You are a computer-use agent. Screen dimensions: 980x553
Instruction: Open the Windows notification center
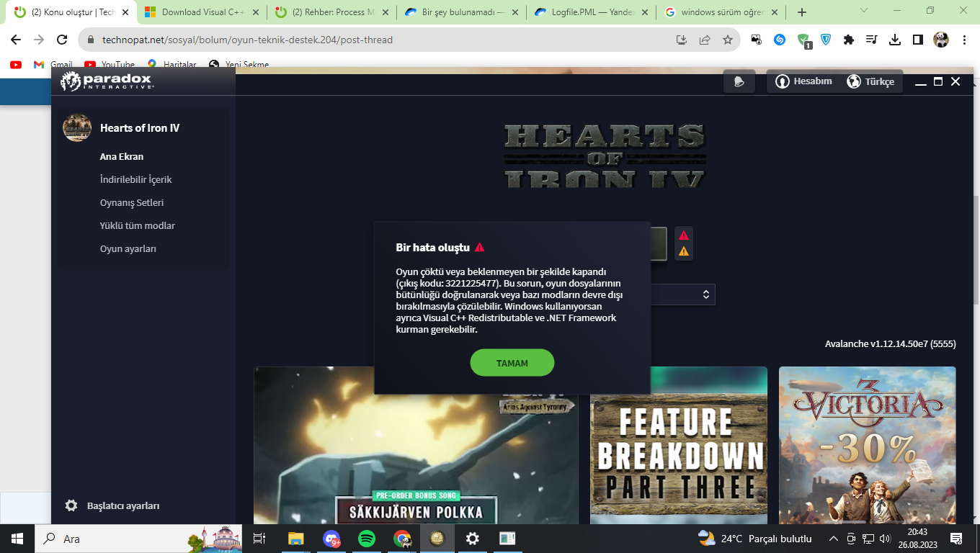pyautogui.click(x=957, y=539)
